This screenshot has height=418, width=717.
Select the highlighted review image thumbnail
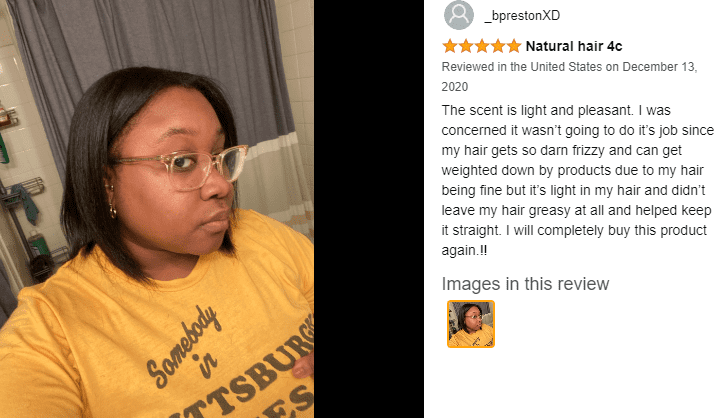pos(471,324)
